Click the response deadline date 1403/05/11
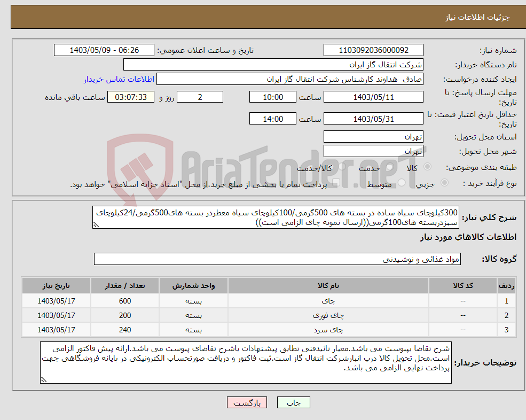 coord(373,97)
